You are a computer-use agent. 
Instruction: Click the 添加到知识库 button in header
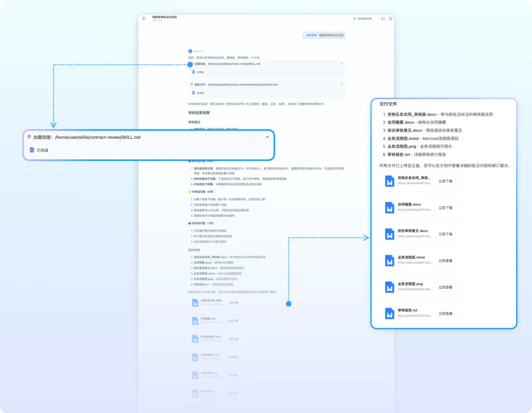[362, 19]
